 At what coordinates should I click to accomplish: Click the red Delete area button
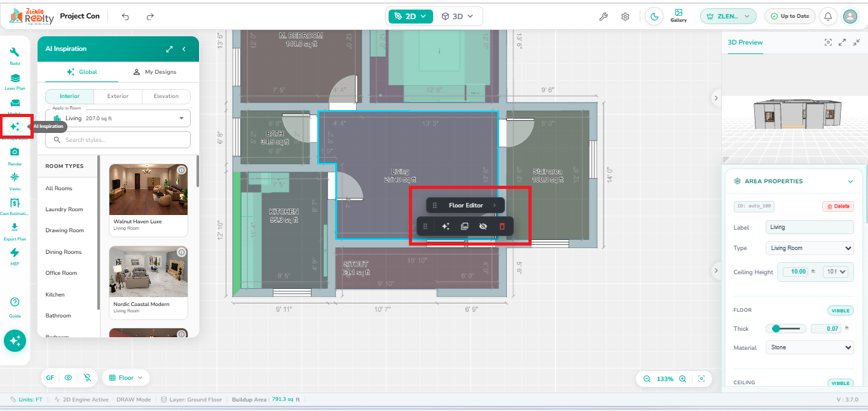pos(838,206)
